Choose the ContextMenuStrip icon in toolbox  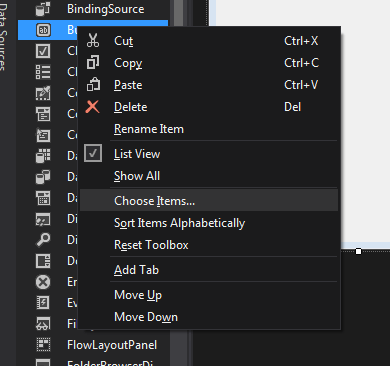tap(43, 135)
